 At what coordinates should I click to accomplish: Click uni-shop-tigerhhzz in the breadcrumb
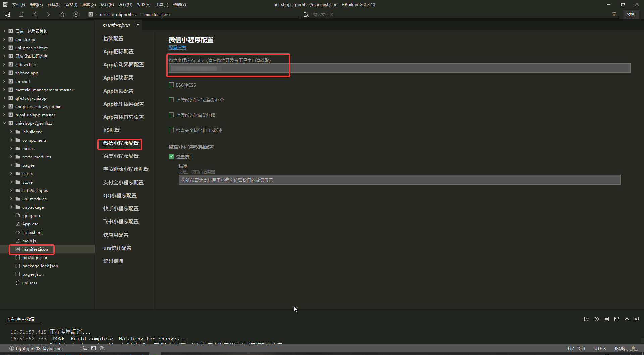point(118,14)
